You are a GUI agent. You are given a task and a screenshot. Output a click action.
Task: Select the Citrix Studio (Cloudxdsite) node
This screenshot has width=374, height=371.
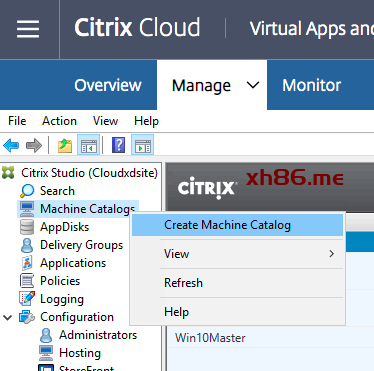point(89,173)
